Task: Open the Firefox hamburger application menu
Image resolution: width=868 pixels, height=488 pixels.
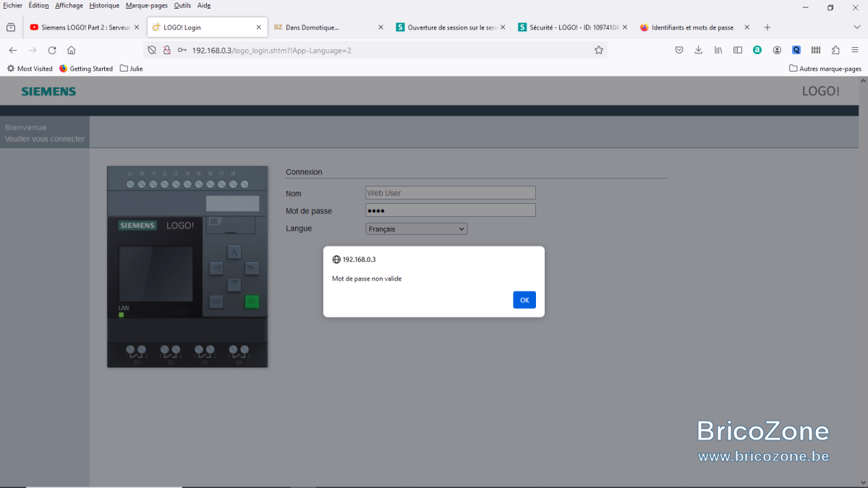Action: coord(855,50)
